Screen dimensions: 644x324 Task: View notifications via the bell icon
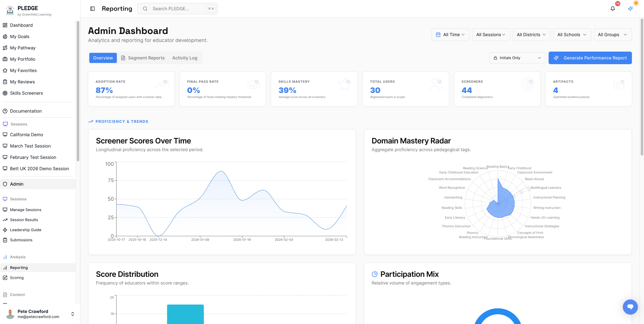pos(612,8)
